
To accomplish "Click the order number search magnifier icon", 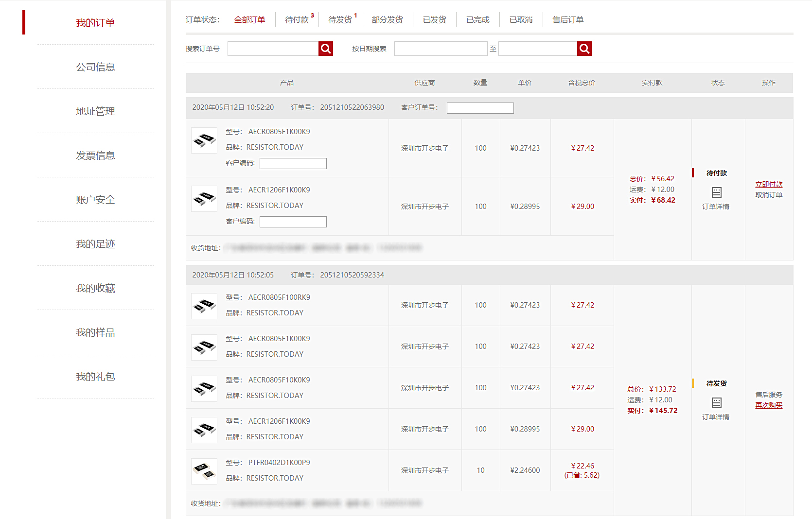I will 326,49.
